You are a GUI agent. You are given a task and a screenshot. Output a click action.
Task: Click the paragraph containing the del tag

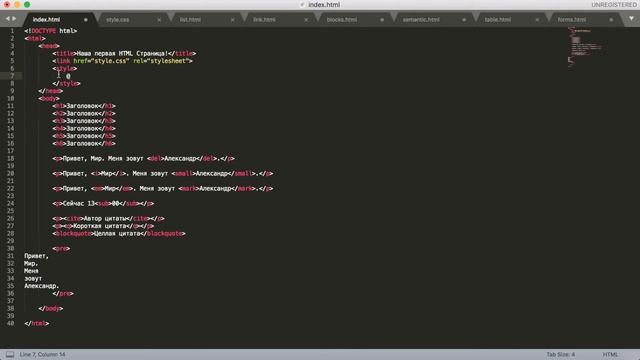[143, 158]
